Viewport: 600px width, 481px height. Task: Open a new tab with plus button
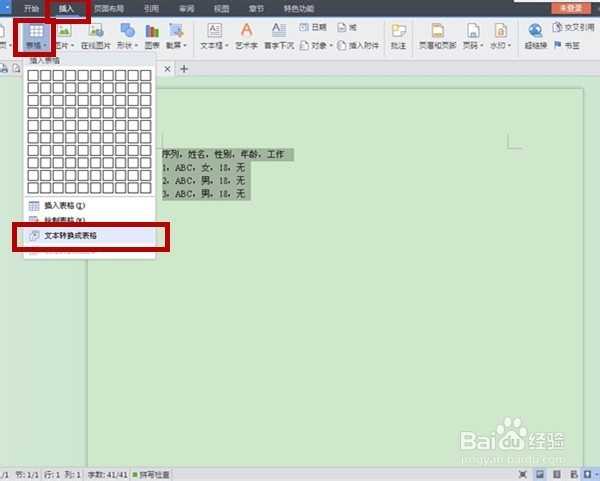pos(184,69)
